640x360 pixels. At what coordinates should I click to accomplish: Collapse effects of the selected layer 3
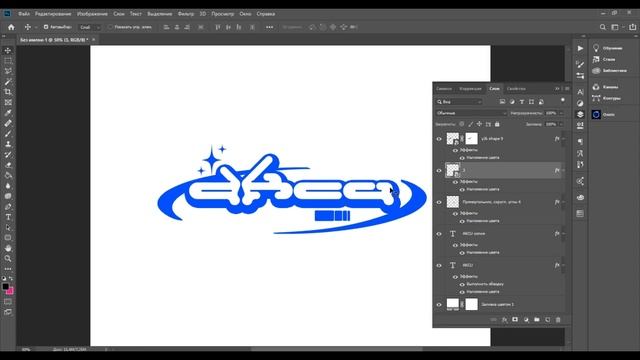(x=564, y=171)
